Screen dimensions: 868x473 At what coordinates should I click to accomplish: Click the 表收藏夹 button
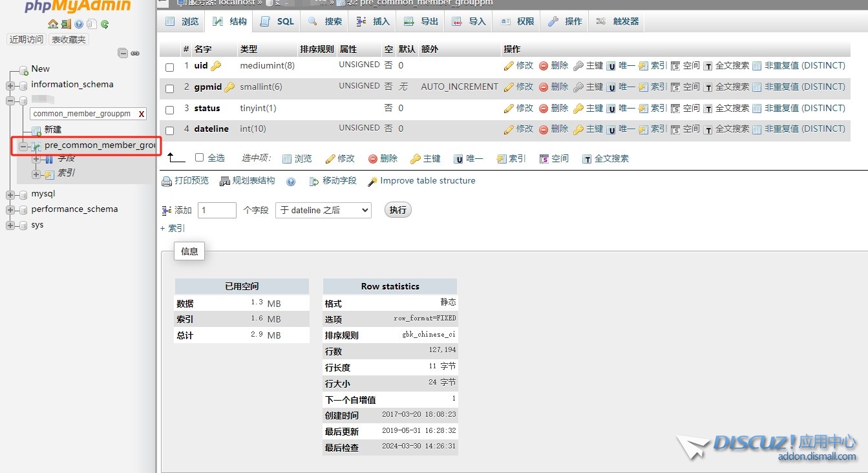pos(69,39)
